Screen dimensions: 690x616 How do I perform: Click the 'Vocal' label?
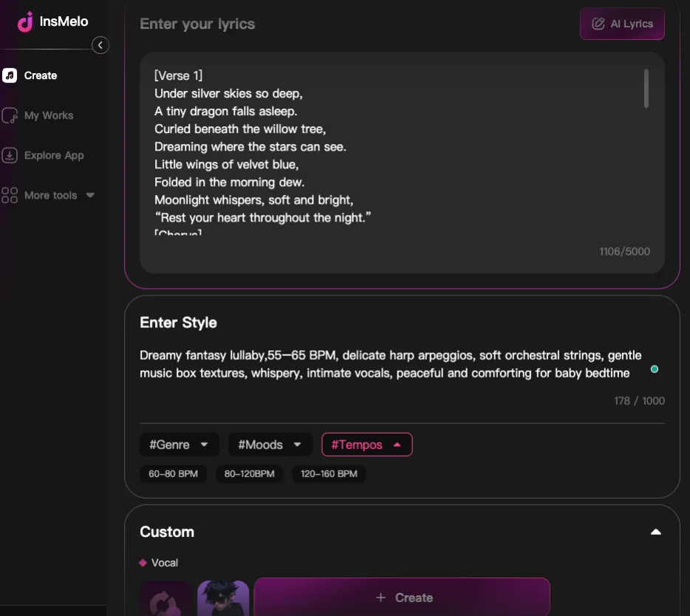pyautogui.click(x=165, y=563)
